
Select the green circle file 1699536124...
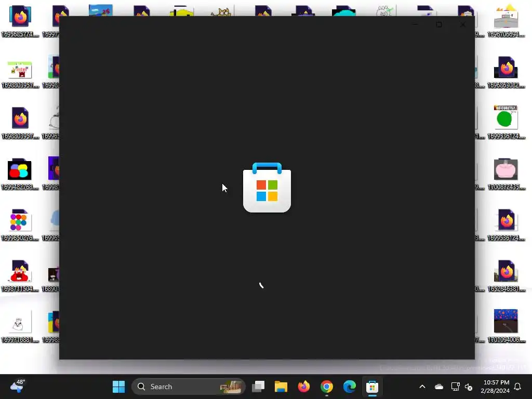506,122
